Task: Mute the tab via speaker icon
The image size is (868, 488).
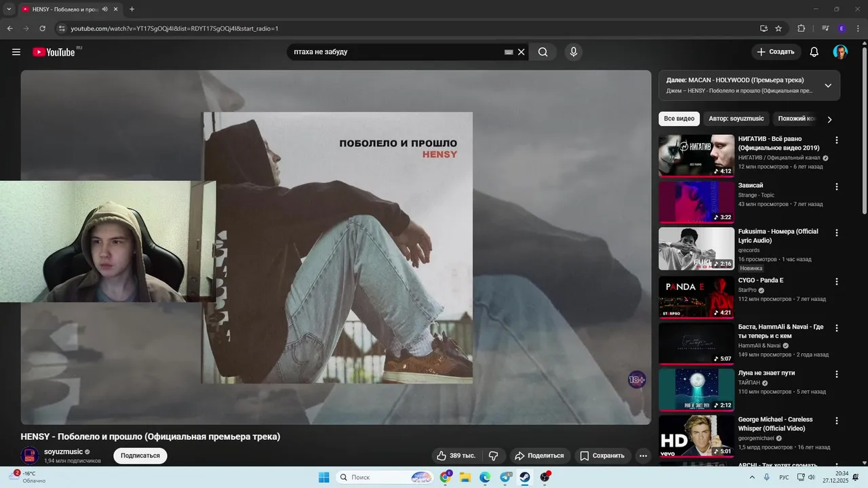Action: 104,9
